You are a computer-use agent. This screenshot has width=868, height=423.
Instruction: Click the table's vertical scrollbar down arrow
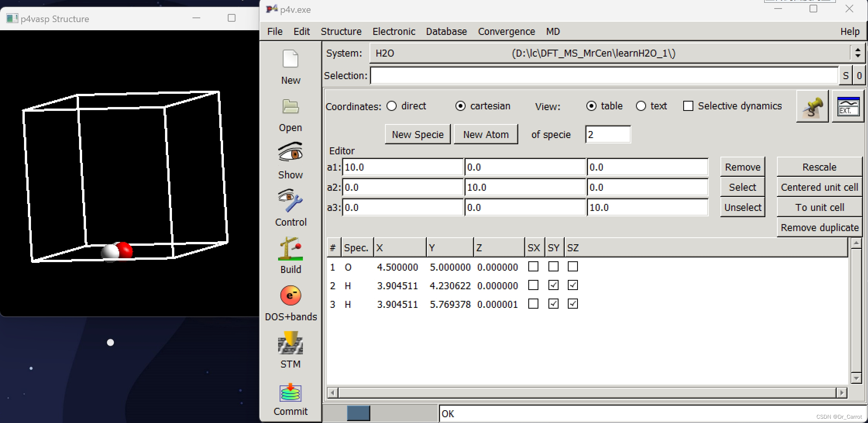[x=856, y=378]
